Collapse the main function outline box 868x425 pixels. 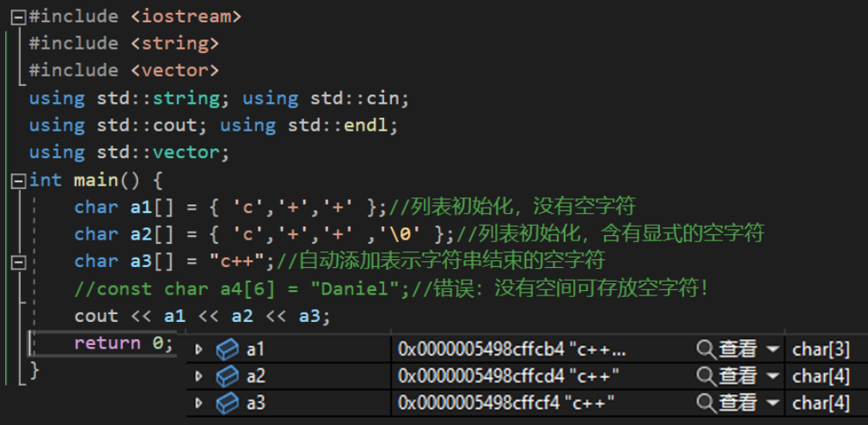(x=17, y=181)
